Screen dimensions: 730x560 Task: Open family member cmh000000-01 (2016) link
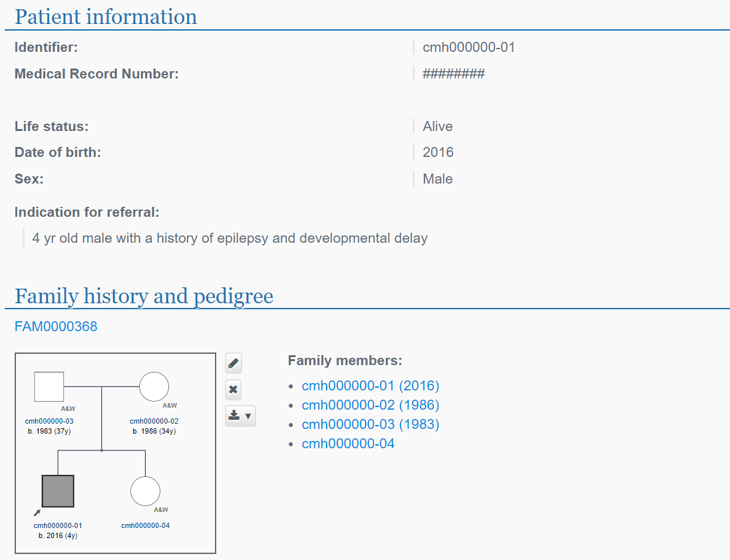click(371, 386)
